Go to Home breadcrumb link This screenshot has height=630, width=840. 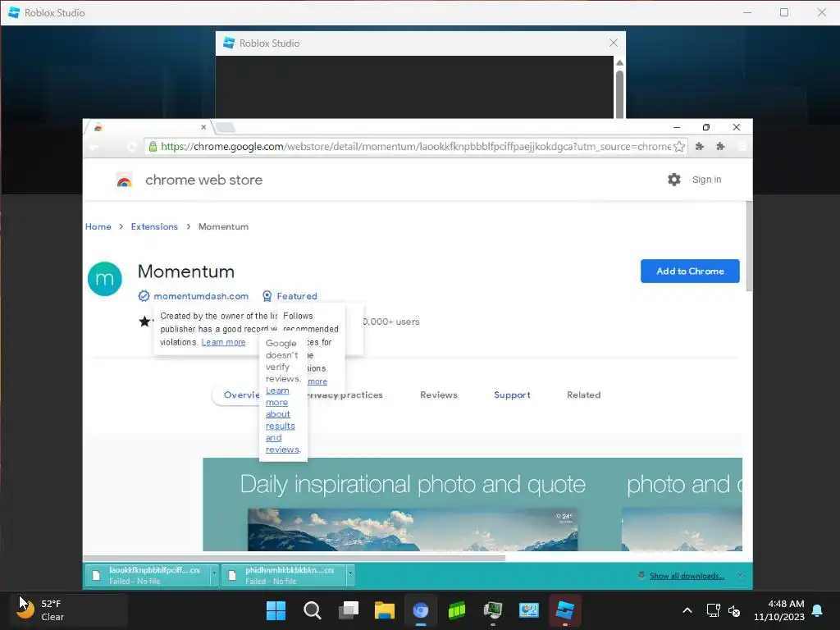click(98, 226)
